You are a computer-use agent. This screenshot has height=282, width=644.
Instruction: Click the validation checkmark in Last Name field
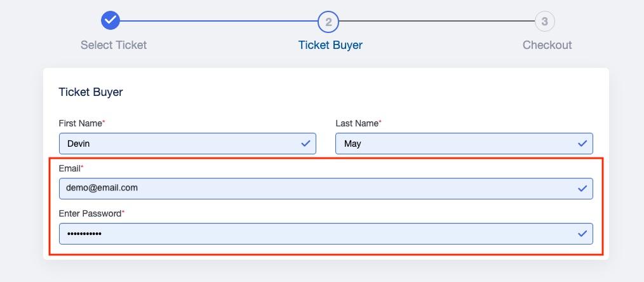(x=582, y=144)
